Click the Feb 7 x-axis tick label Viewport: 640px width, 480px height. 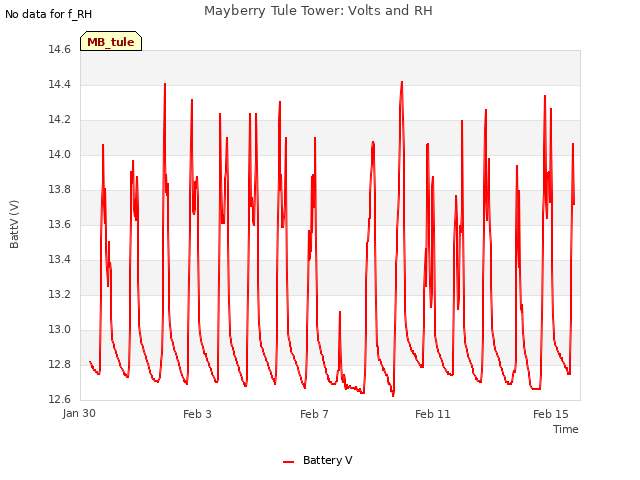[x=314, y=414]
